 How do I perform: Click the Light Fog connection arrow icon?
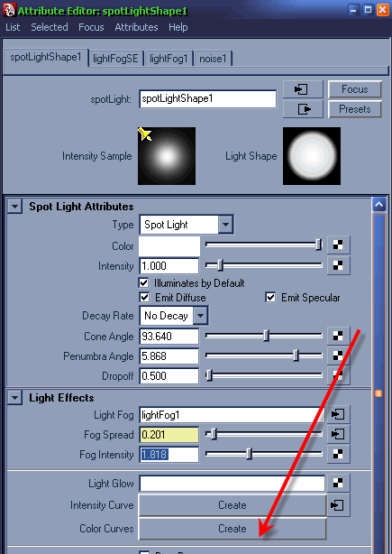(338, 414)
